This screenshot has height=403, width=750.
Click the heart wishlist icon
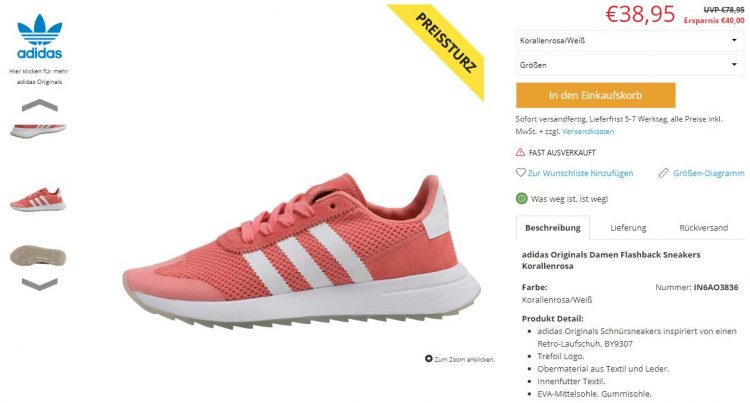point(520,173)
